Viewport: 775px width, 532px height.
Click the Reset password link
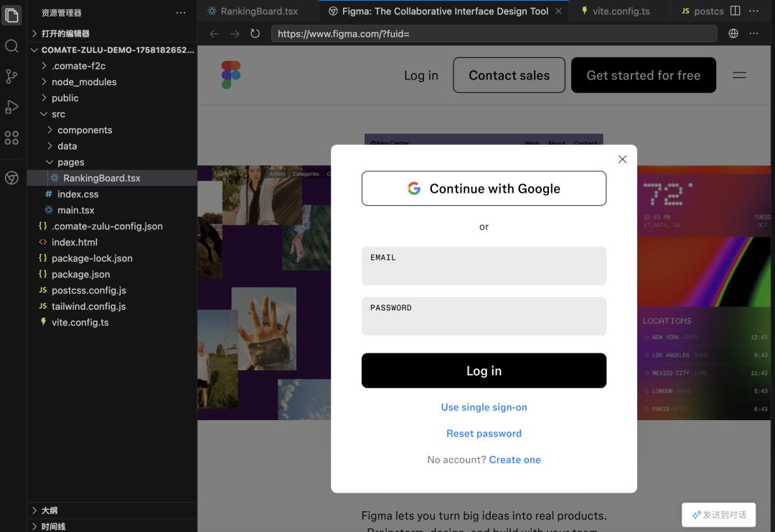[484, 433]
